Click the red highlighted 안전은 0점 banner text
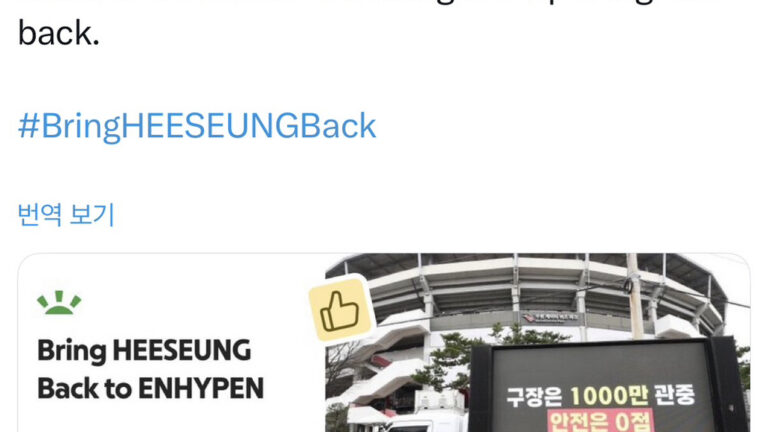This screenshot has height=432, width=768. 600,420
